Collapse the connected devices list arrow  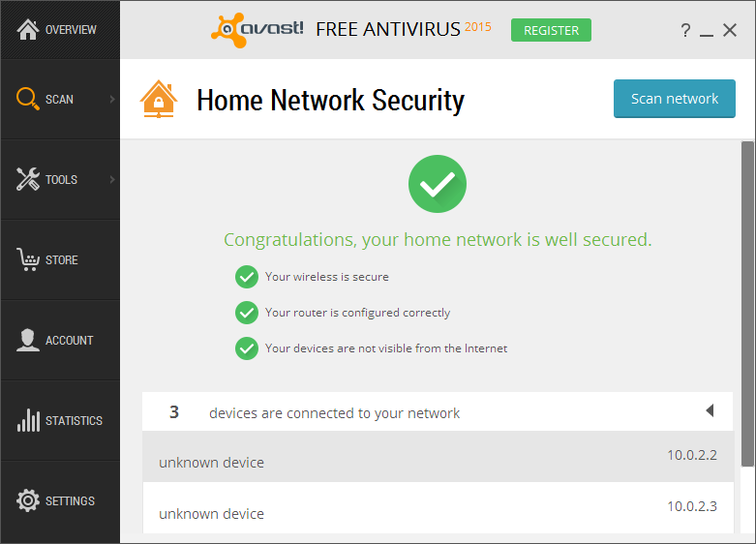(710, 411)
